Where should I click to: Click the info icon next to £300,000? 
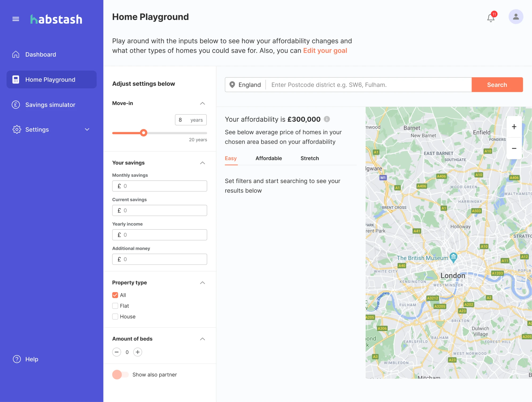point(327,119)
